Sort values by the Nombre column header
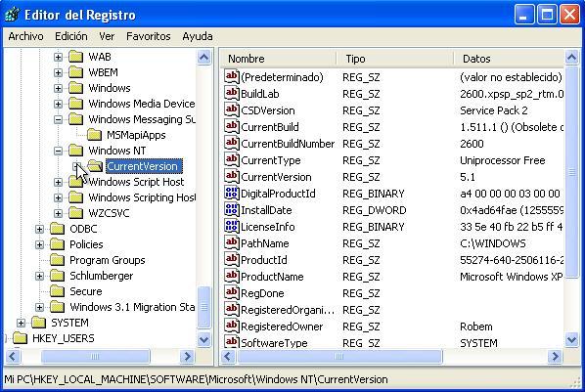585x392 pixels. pyautogui.click(x=279, y=59)
